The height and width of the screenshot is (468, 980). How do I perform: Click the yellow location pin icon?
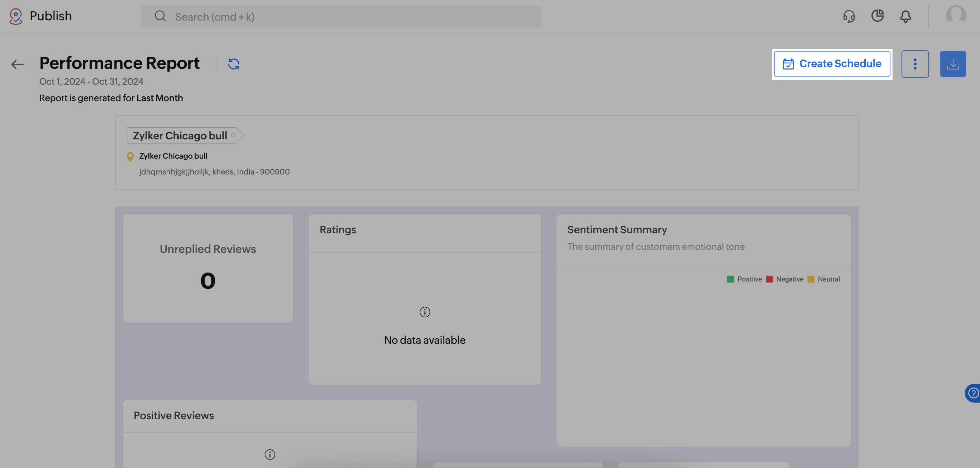tap(130, 157)
